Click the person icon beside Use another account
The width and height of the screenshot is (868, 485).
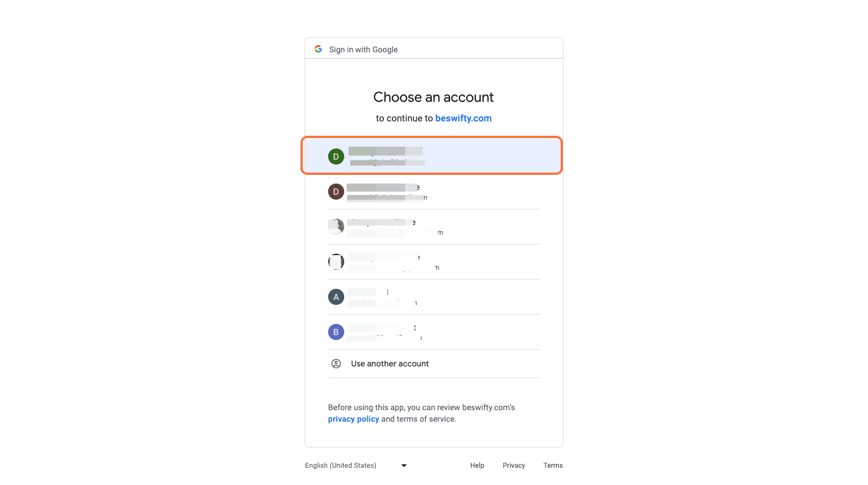point(336,364)
